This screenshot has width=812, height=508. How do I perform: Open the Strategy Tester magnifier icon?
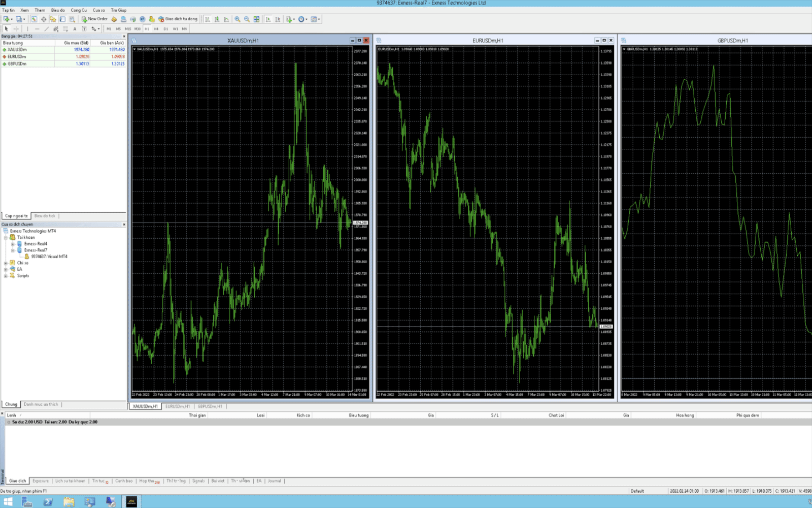click(72, 19)
